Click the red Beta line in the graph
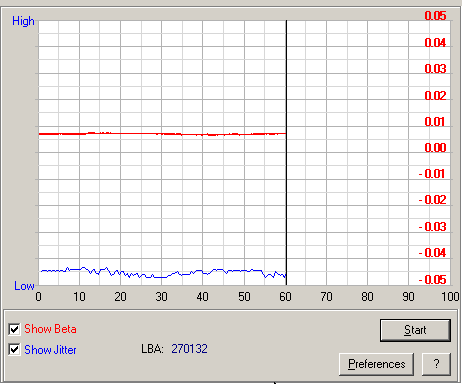462x384 pixels. [162, 134]
